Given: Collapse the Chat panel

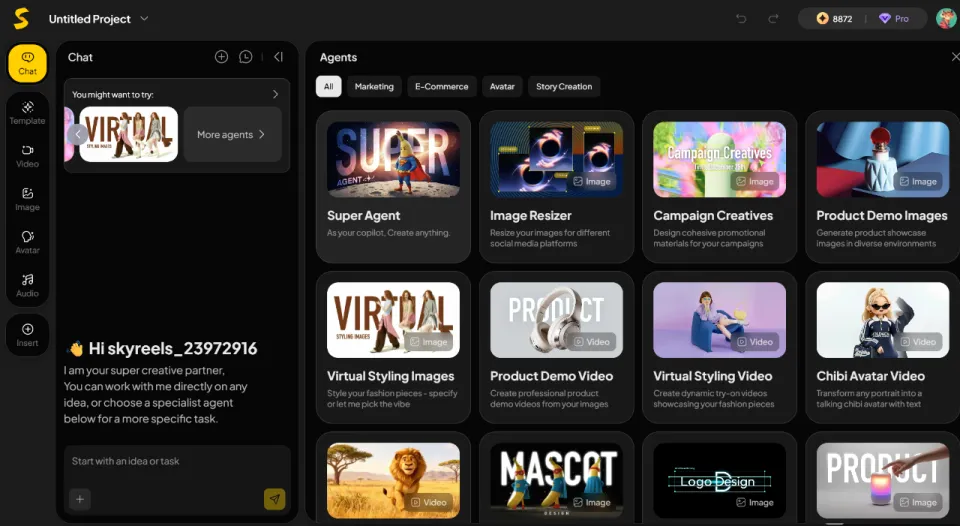Looking at the screenshot, I should tap(278, 57).
